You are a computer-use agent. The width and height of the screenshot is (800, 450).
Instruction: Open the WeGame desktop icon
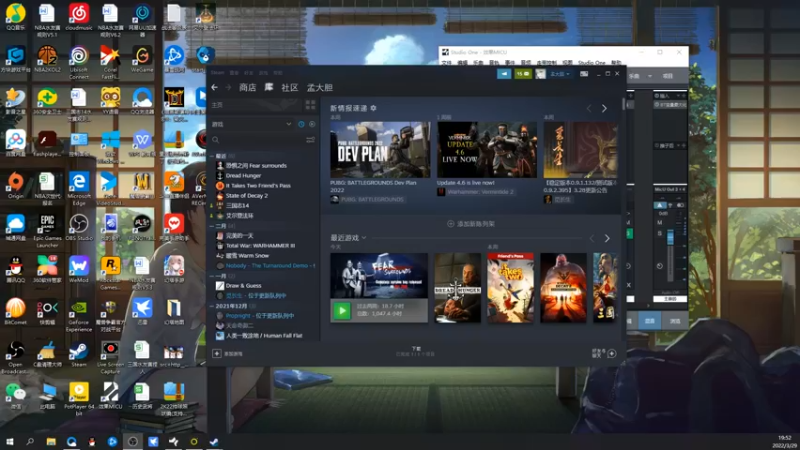pos(142,59)
